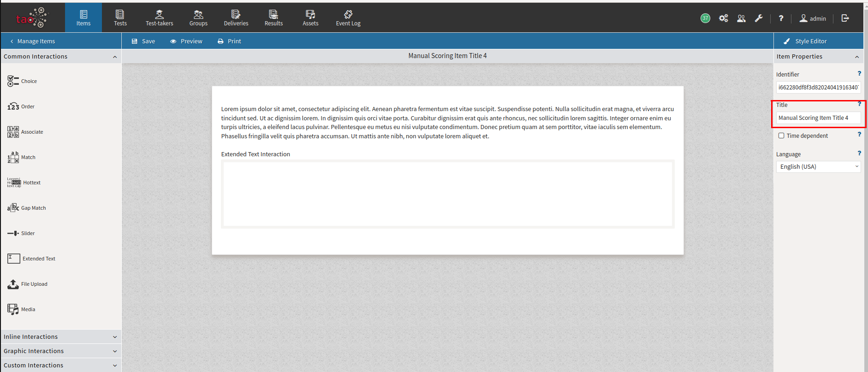Viewport: 868px width, 372px height.
Task: Expand the Inline Interactions section
Action: [60, 337]
